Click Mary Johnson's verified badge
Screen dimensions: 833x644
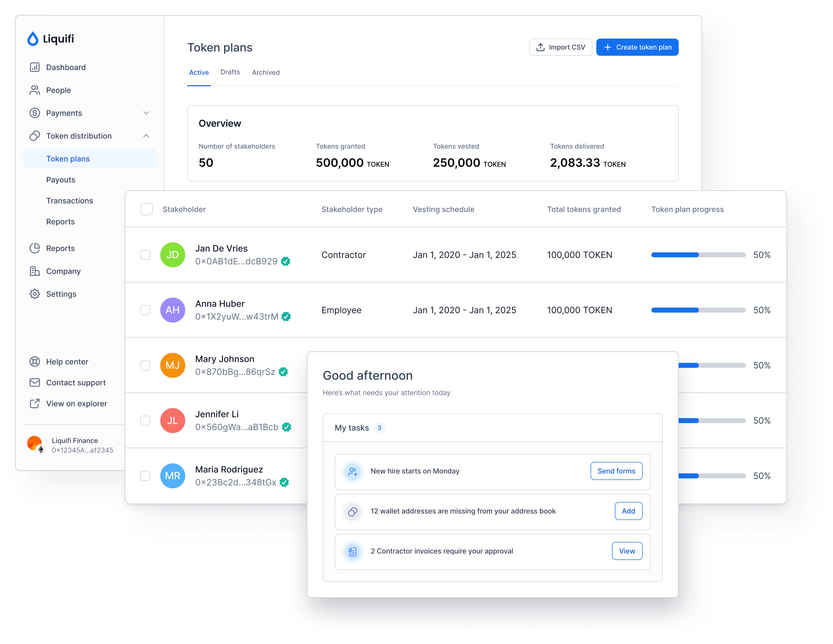tap(284, 372)
